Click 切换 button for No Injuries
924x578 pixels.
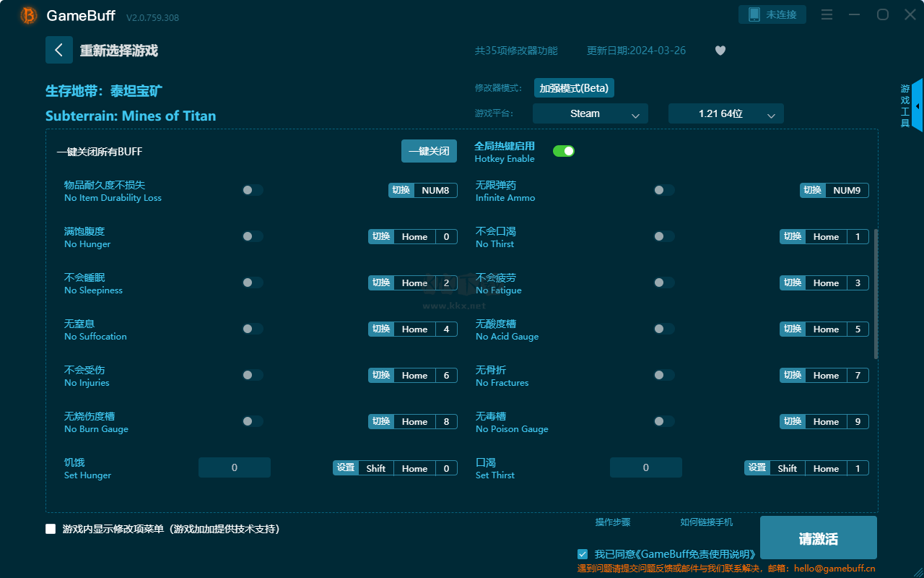click(x=381, y=375)
